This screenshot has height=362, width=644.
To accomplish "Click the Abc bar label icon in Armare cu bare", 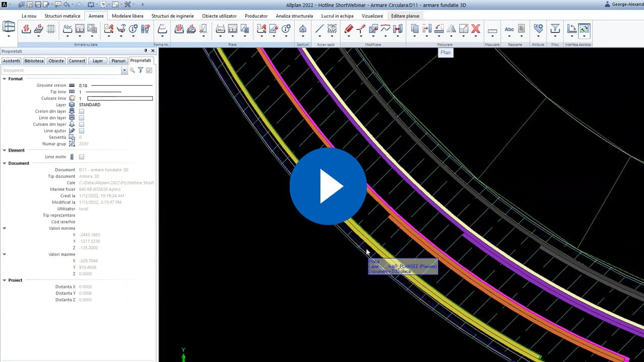I will coord(67,29).
